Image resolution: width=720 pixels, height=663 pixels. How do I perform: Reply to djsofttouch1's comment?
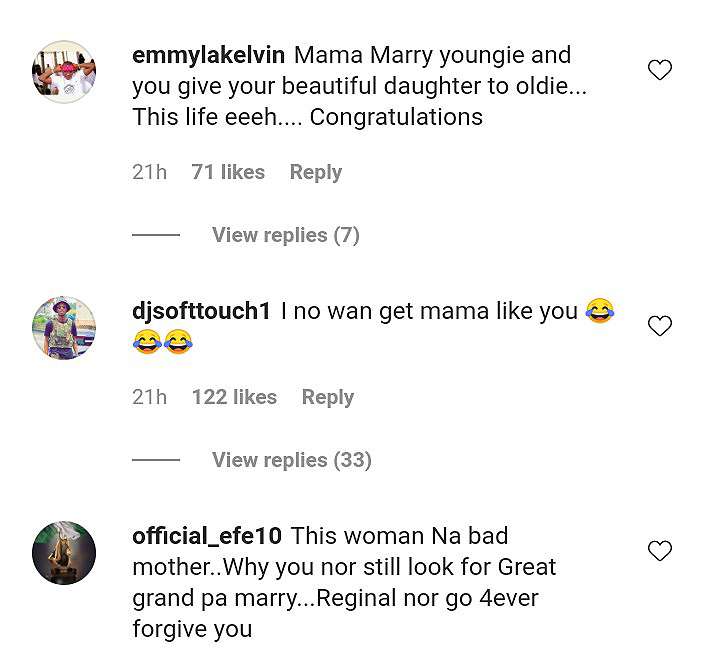tap(327, 397)
